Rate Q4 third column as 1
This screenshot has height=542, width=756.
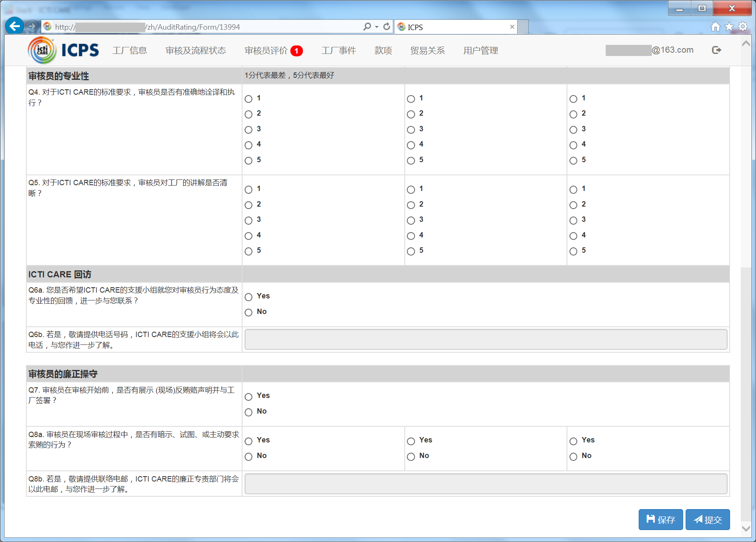[x=573, y=99]
